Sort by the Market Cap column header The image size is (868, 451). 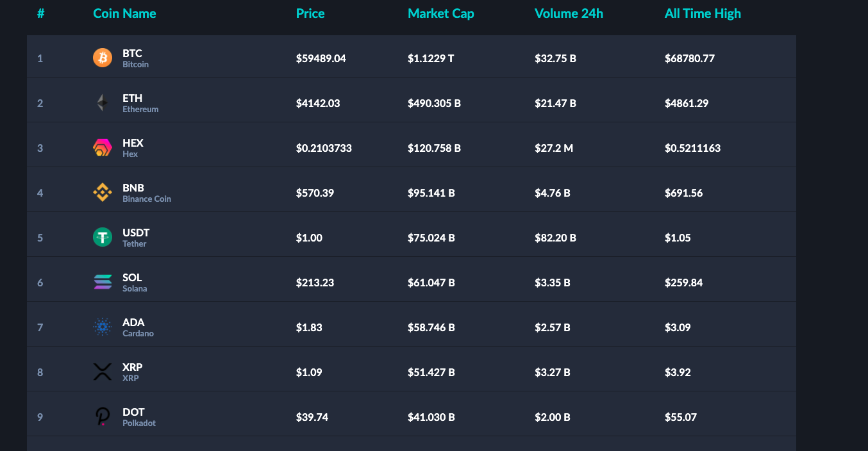441,13
